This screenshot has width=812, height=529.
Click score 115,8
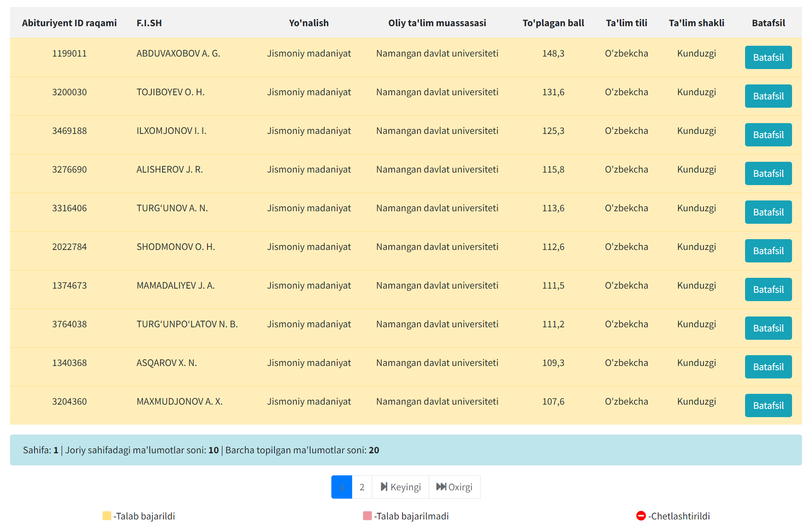(x=553, y=169)
